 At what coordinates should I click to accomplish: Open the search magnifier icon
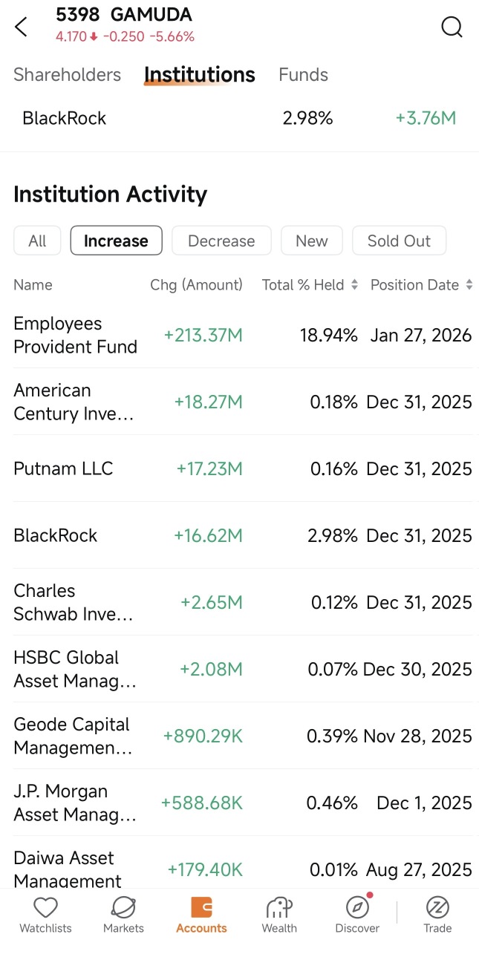coord(452,27)
